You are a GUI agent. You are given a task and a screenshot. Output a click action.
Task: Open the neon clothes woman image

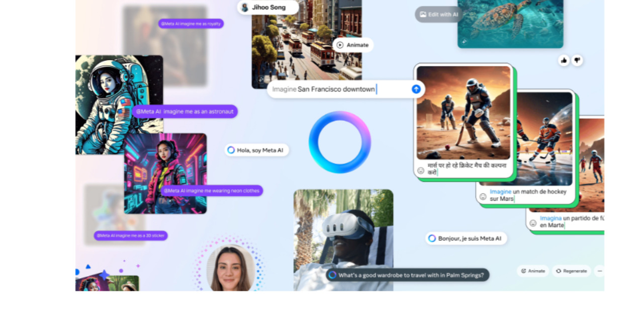click(x=165, y=174)
